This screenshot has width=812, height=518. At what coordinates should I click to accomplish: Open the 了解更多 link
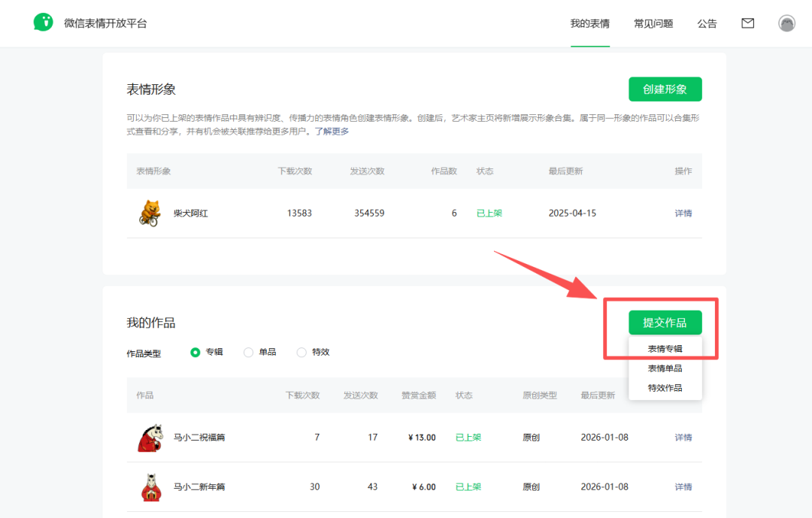click(x=332, y=132)
